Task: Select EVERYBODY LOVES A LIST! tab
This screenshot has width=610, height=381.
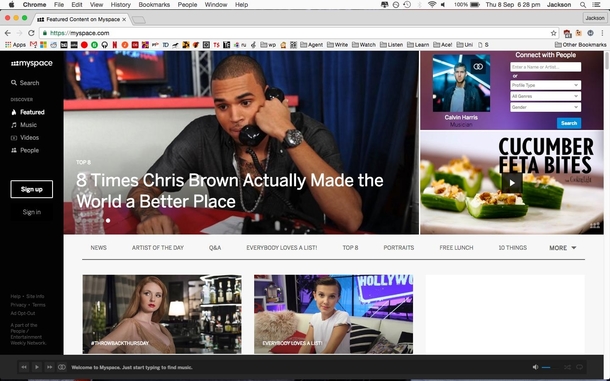Action: tap(281, 248)
